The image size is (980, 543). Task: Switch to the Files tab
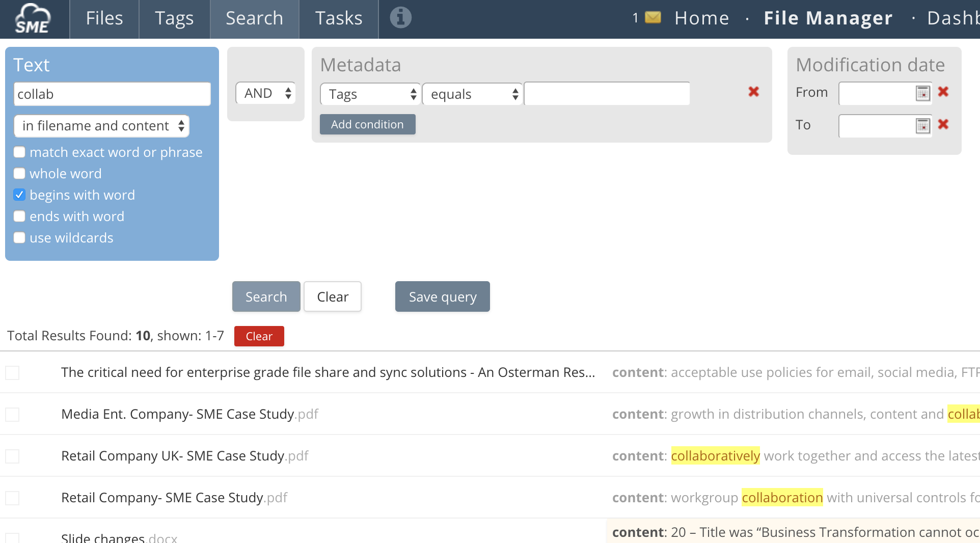pos(104,19)
